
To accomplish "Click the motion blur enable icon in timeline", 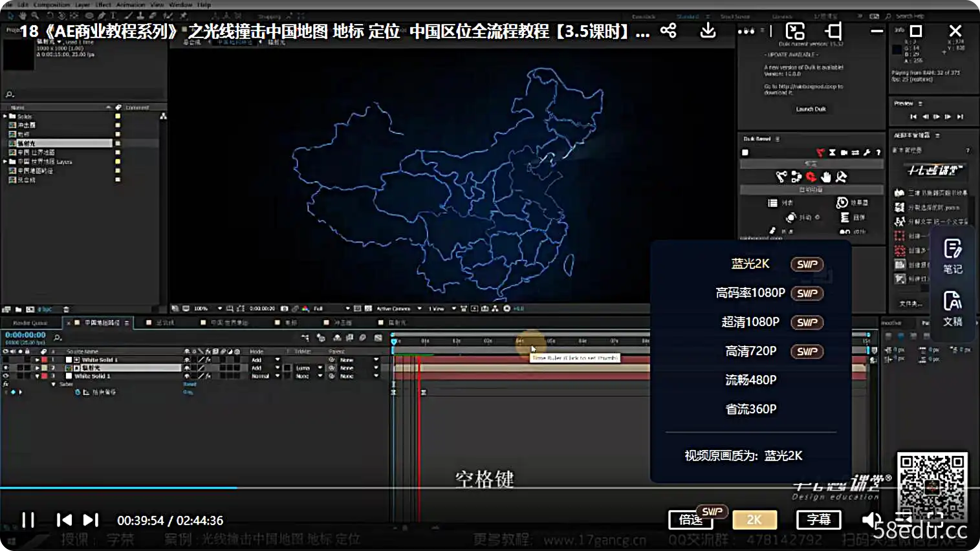I will tap(362, 338).
